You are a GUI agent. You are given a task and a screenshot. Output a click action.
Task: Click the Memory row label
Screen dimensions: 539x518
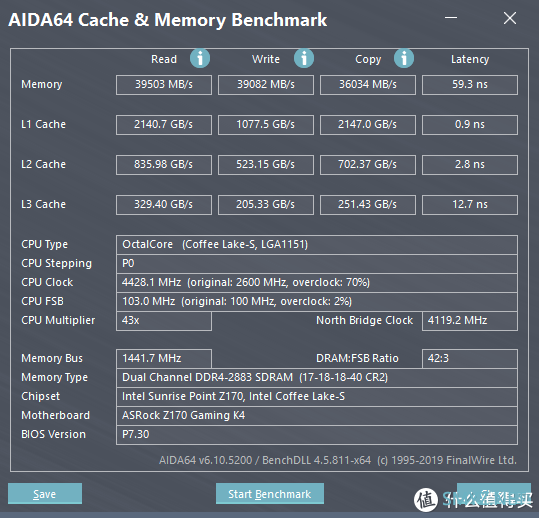coord(42,85)
